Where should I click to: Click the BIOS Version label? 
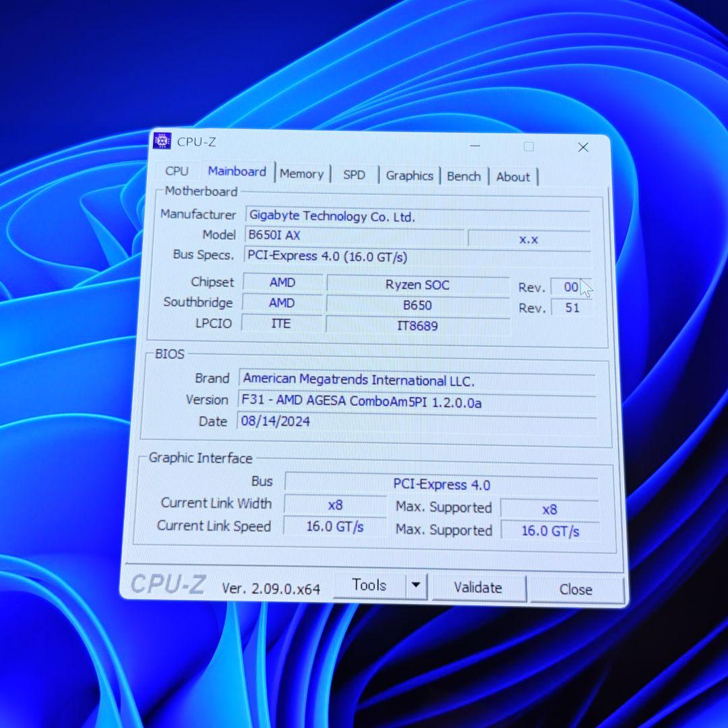(207, 400)
